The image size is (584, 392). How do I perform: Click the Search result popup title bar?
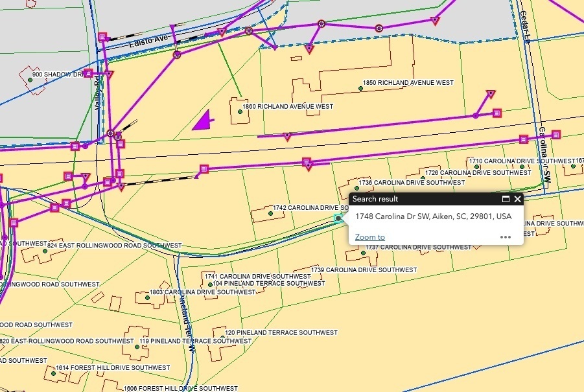click(x=421, y=199)
